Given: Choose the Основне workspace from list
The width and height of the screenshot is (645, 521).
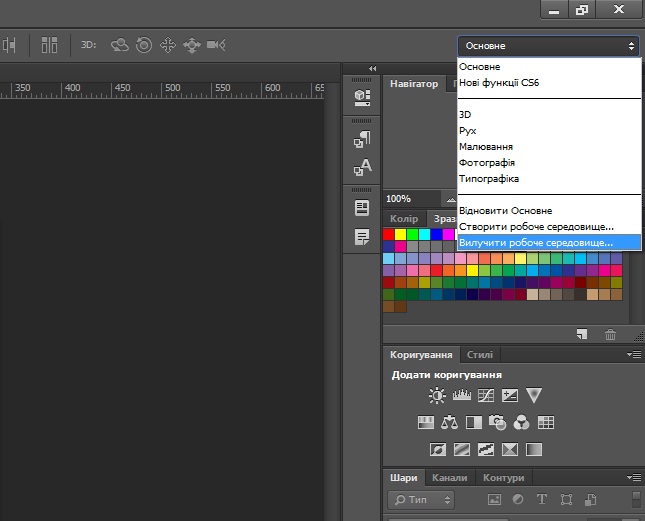Looking at the screenshot, I should coord(549,67).
